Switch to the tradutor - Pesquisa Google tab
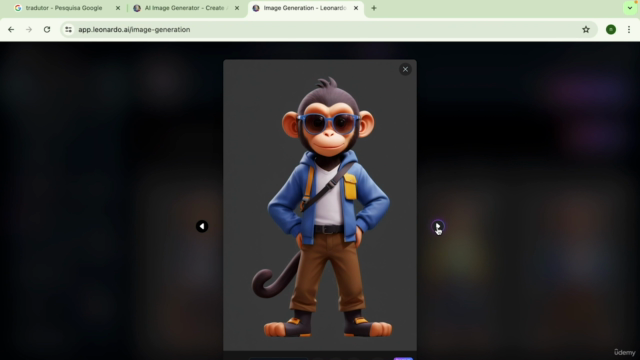This screenshot has width=640, height=360. pyautogui.click(x=64, y=8)
